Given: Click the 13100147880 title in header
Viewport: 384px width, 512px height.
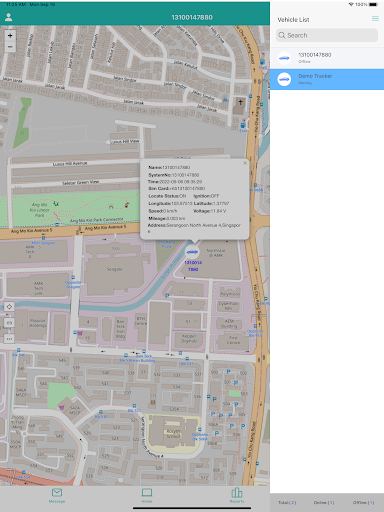Looking at the screenshot, I should click(192, 17).
